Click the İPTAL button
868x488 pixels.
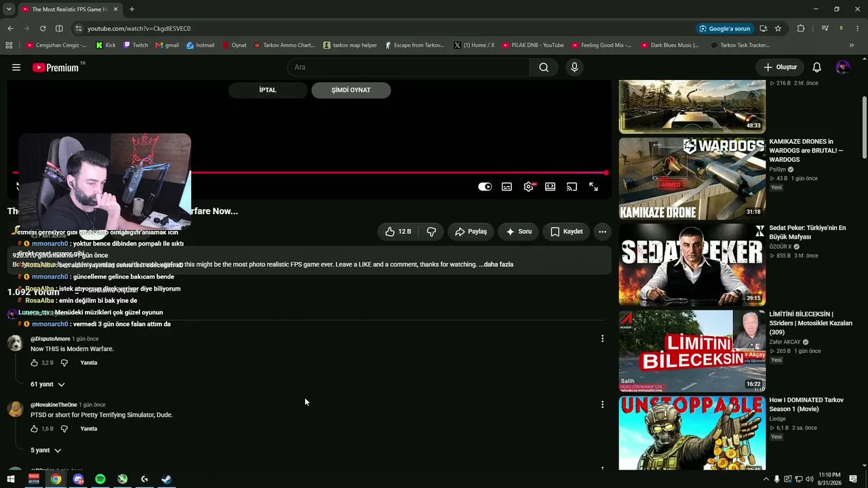tap(268, 90)
